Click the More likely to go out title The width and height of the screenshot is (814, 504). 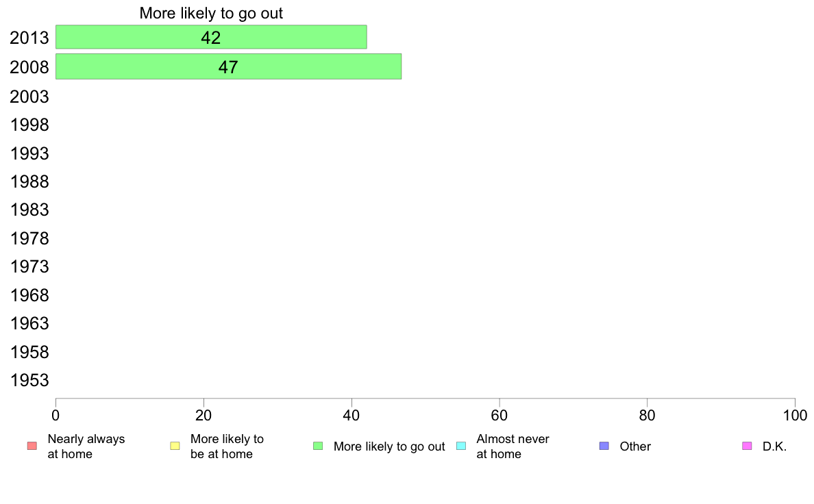tap(211, 13)
